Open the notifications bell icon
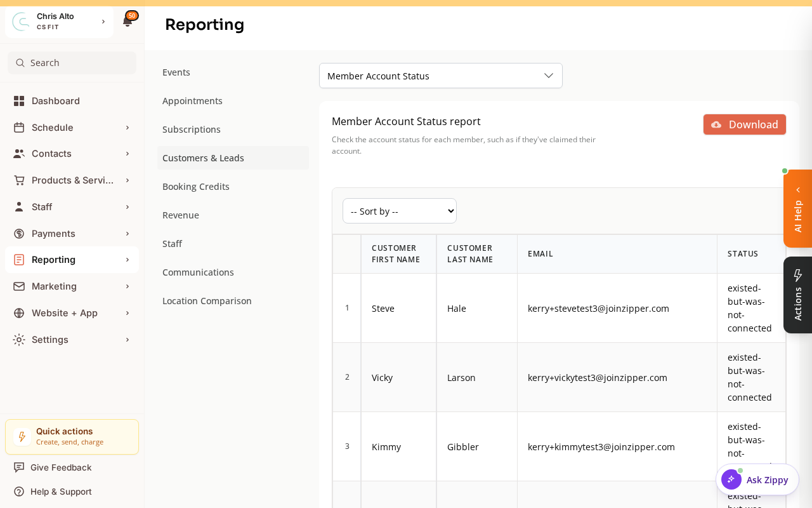The width and height of the screenshot is (812, 508). tap(127, 22)
